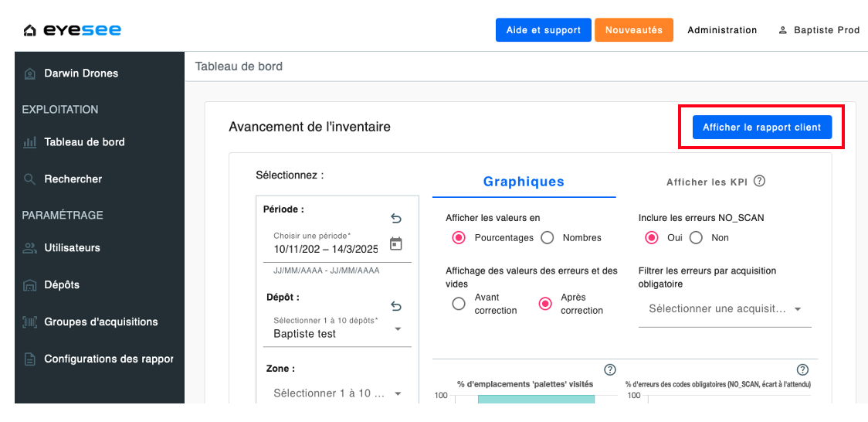Viewport: 868px width, 422px height.
Task: Select the Après correction radio button
Action: tap(545, 304)
